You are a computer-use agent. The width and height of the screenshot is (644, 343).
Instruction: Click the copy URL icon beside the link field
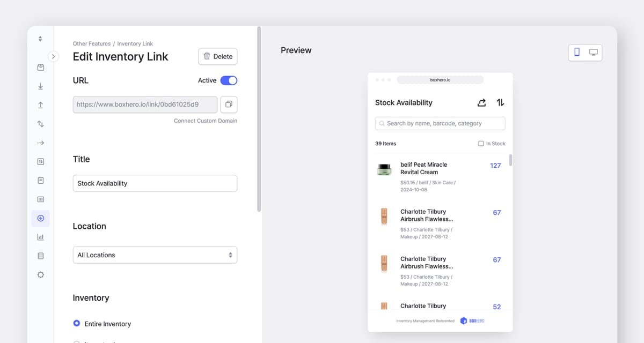pos(229,105)
